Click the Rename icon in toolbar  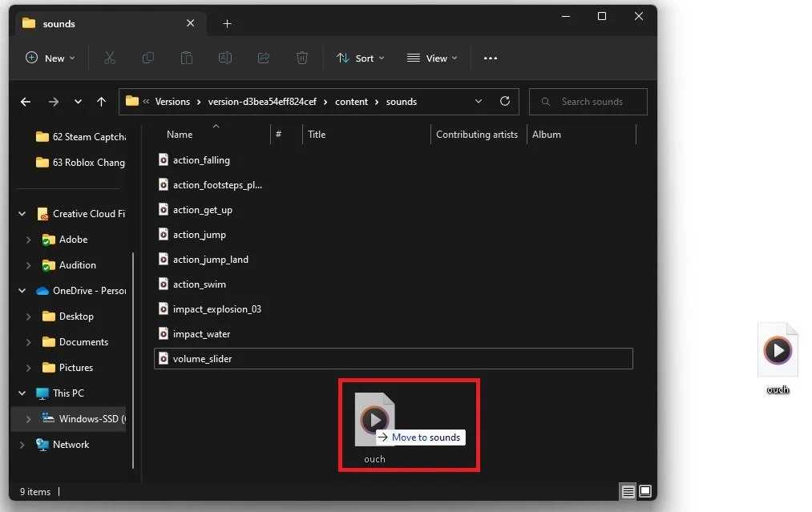click(x=224, y=58)
